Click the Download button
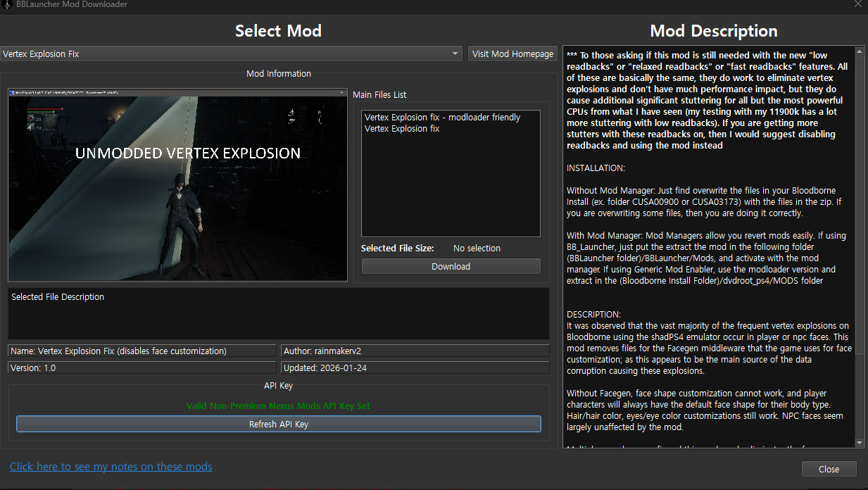The width and height of the screenshot is (868, 490). click(x=451, y=267)
